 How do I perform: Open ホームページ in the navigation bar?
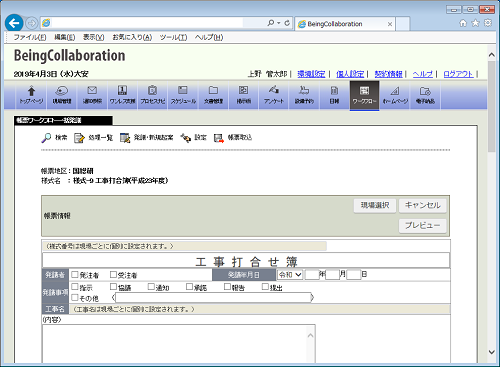click(395, 95)
